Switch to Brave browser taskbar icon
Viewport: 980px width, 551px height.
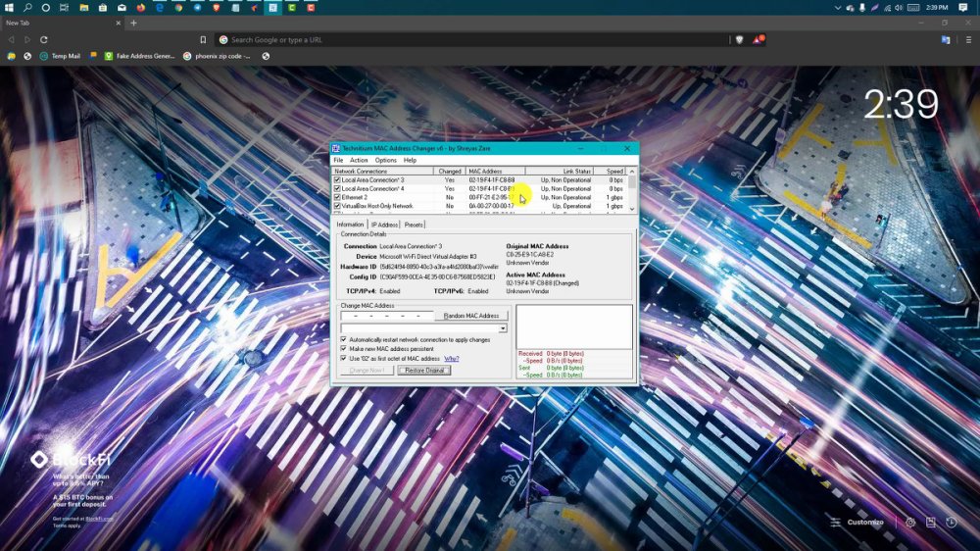click(217, 8)
